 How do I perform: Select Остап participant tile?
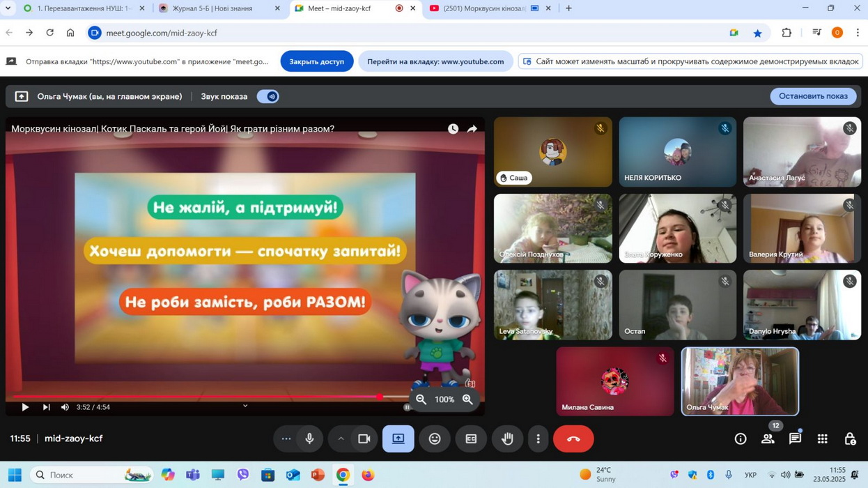tap(677, 305)
